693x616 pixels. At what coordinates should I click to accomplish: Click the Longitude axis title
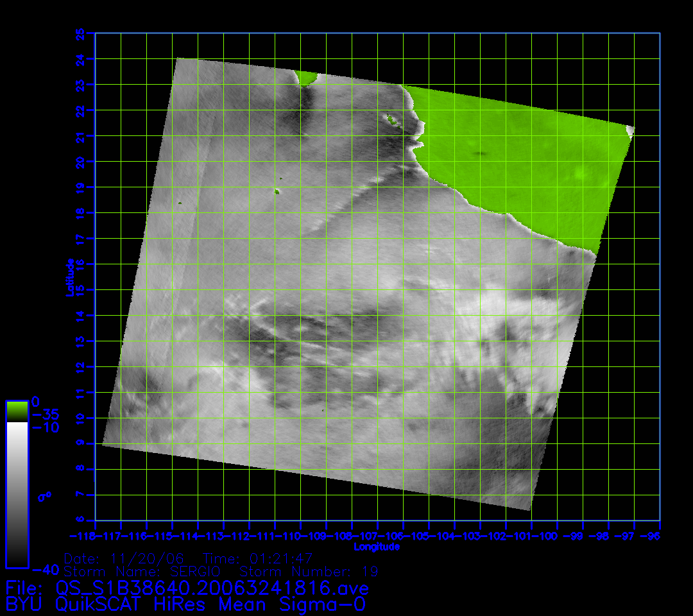click(x=377, y=547)
